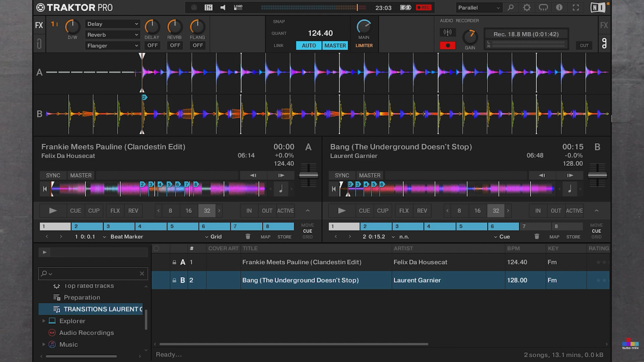Click the red record button in Audio Recorder
644x362 pixels.
click(447, 45)
